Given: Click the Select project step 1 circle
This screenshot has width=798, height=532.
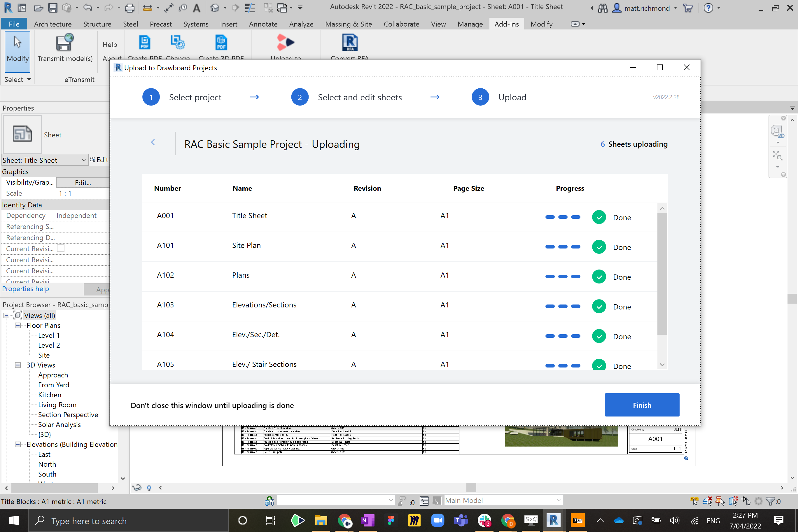Looking at the screenshot, I should click(151, 97).
